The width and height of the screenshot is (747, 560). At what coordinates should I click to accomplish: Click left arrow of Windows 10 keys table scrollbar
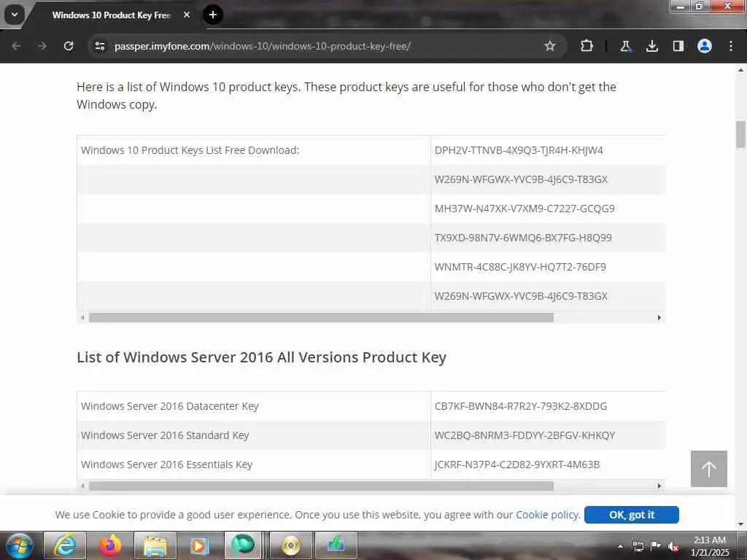[x=83, y=318]
